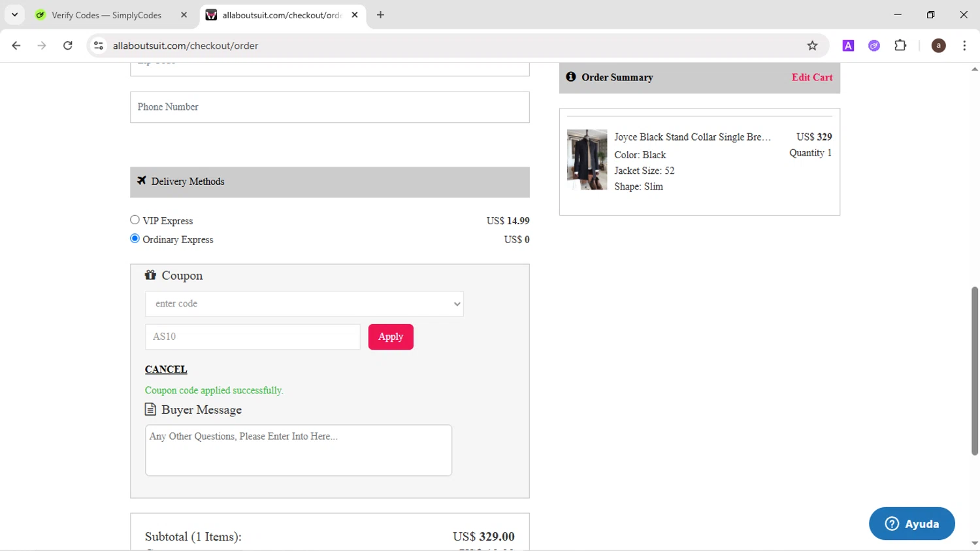The height and width of the screenshot is (551, 980).
Task: Reload the checkout page
Action: coord(68,46)
